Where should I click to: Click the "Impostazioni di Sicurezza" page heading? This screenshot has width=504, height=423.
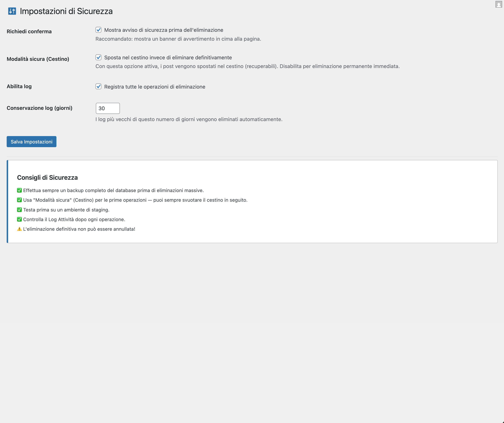[x=66, y=11]
